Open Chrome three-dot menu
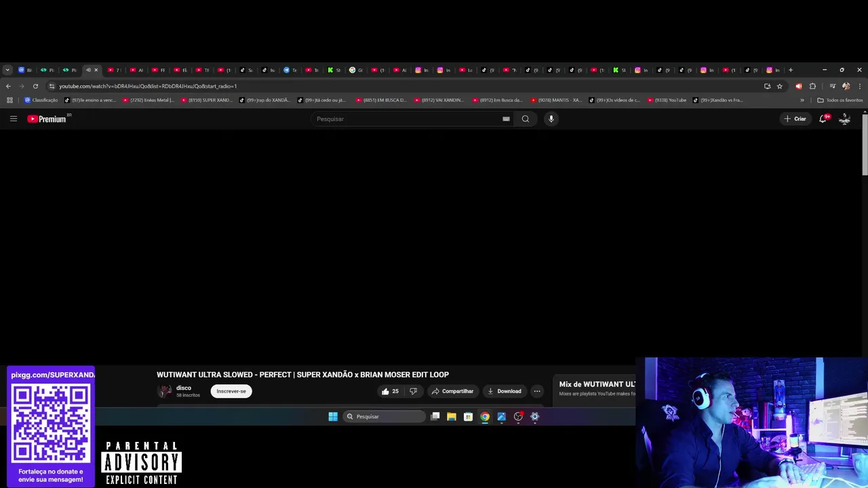The image size is (868, 488). (x=860, y=86)
